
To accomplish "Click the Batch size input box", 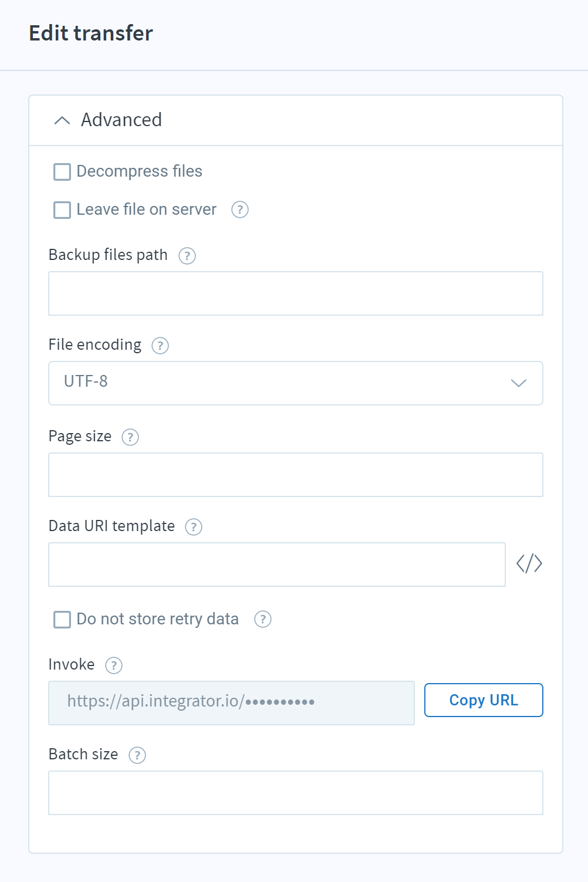I will pyautogui.click(x=296, y=793).
